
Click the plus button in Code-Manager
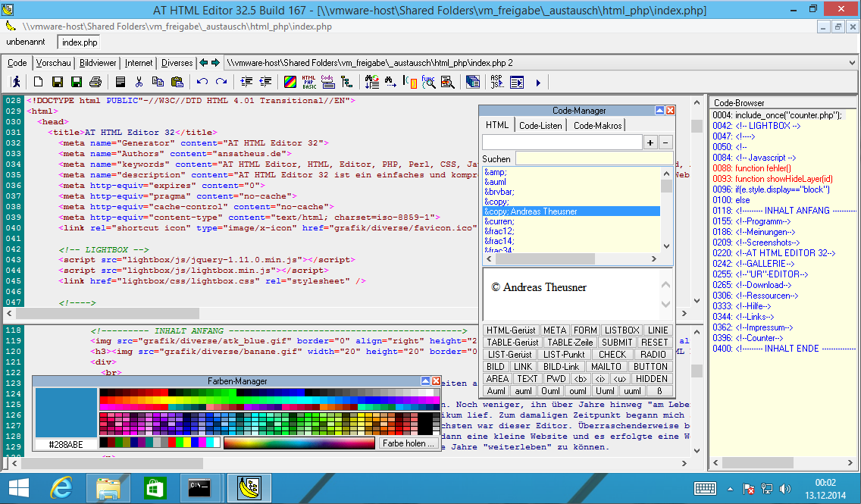[x=650, y=142]
